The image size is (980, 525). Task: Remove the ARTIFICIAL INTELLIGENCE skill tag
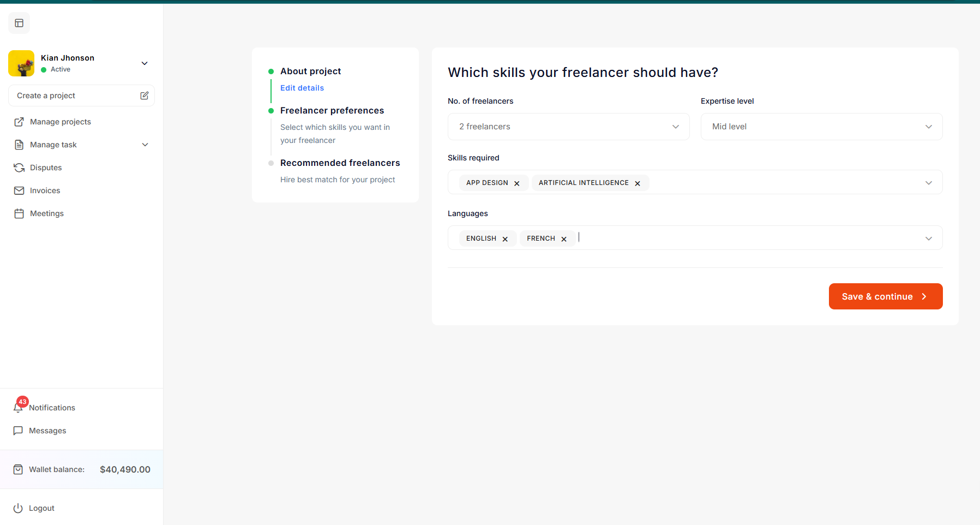pos(638,183)
